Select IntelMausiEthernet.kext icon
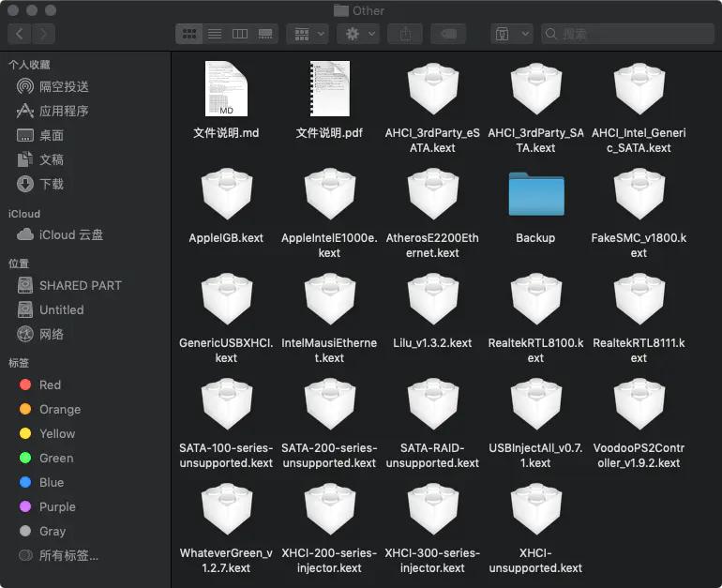 pos(330,299)
